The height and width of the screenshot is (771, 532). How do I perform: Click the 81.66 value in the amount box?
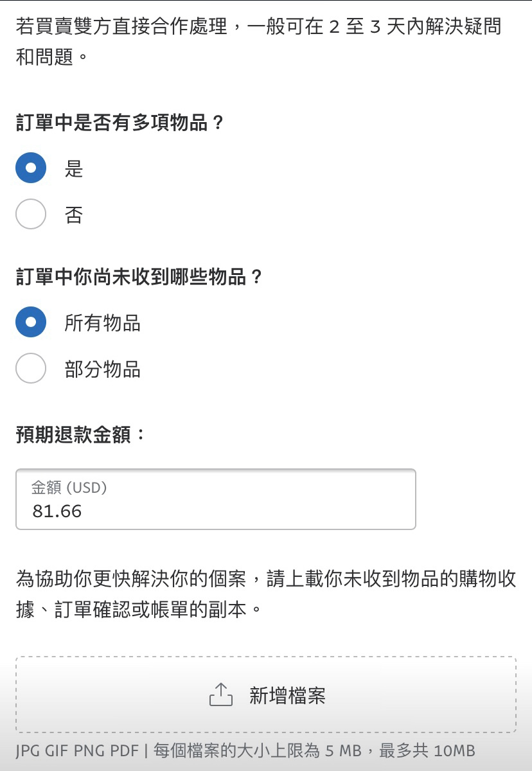click(57, 511)
